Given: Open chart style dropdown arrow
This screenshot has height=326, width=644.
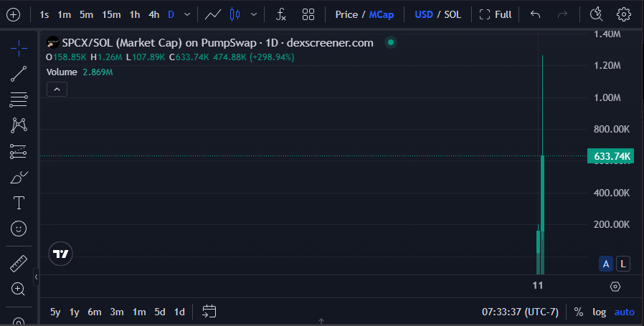Looking at the screenshot, I should (254, 15).
